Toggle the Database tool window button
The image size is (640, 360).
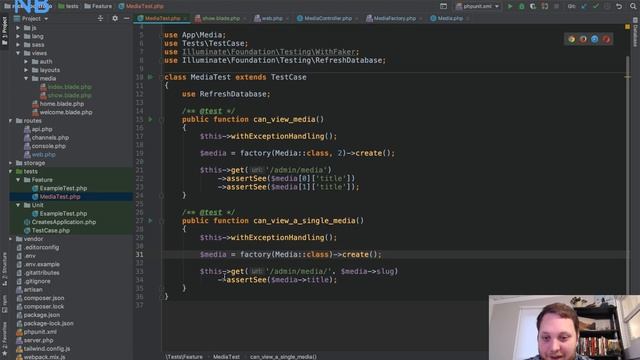pos(635,31)
